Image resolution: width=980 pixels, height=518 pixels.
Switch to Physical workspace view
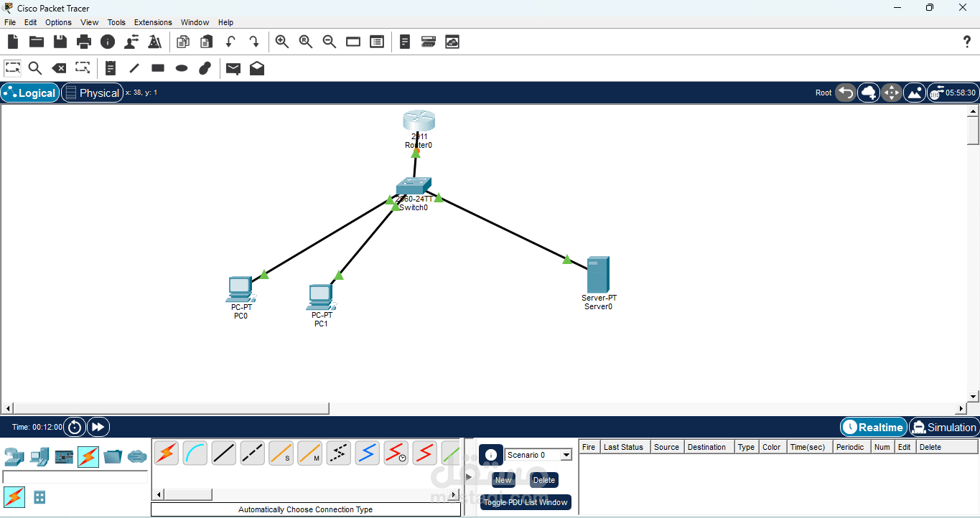pyautogui.click(x=92, y=93)
